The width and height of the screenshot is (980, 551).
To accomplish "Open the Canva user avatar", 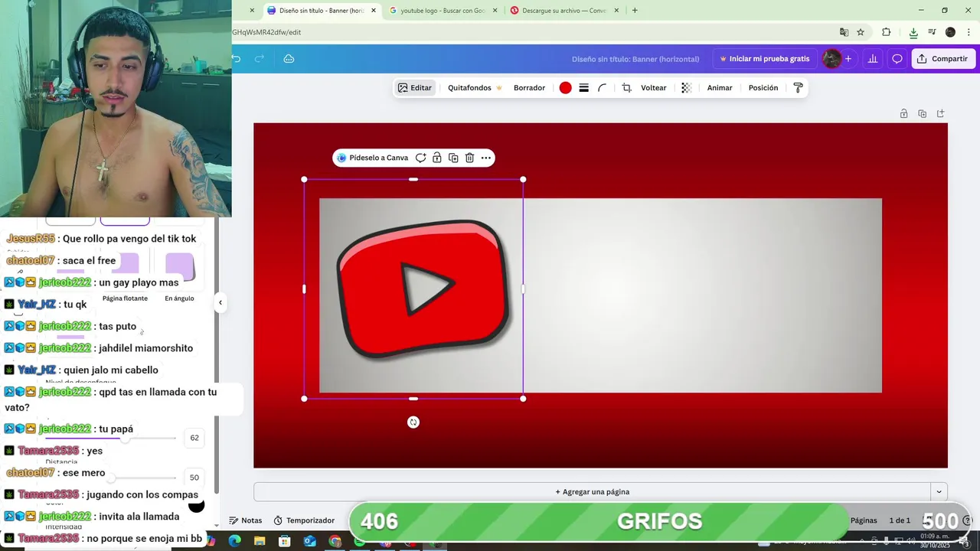I will pyautogui.click(x=831, y=59).
